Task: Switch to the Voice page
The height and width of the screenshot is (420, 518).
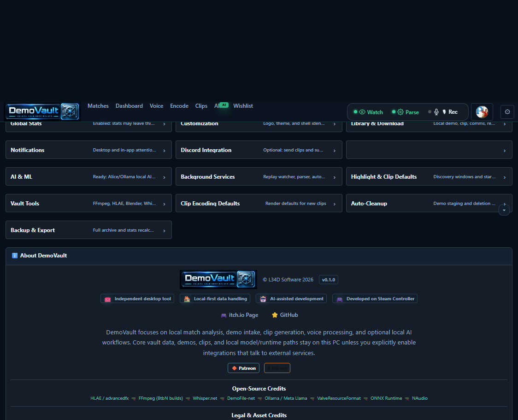Action: click(156, 106)
